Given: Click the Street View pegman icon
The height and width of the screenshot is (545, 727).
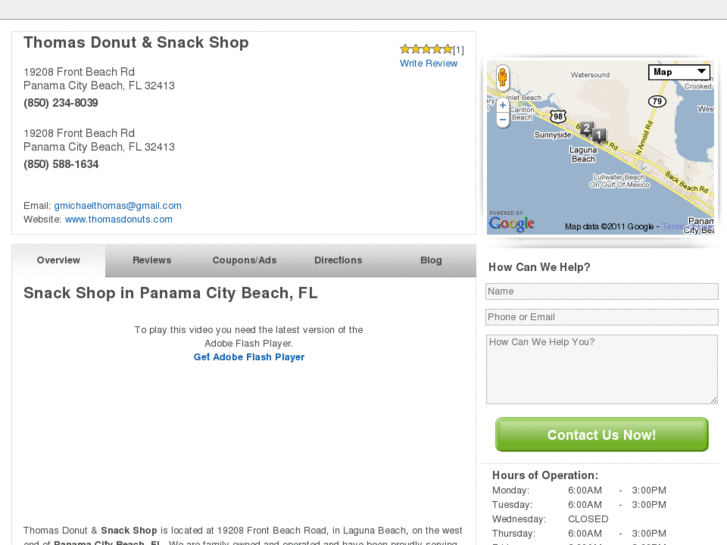Looking at the screenshot, I should pos(502,77).
